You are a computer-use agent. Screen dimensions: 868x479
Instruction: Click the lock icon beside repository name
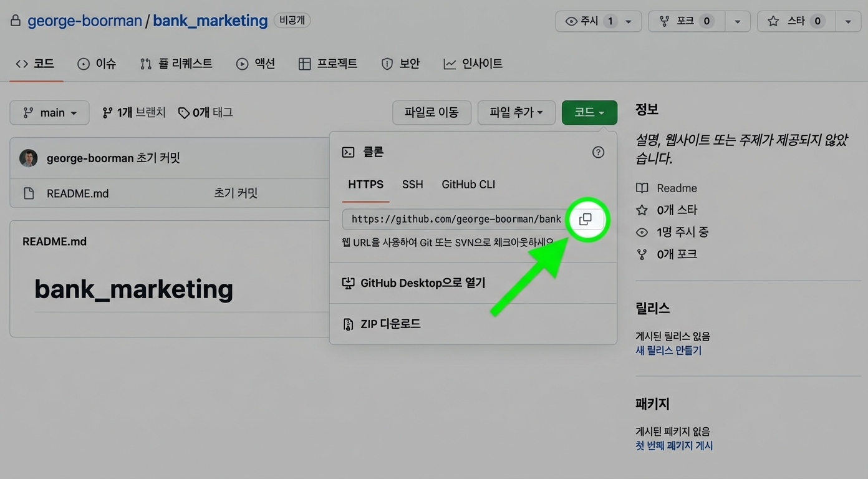(x=16, y=21)
